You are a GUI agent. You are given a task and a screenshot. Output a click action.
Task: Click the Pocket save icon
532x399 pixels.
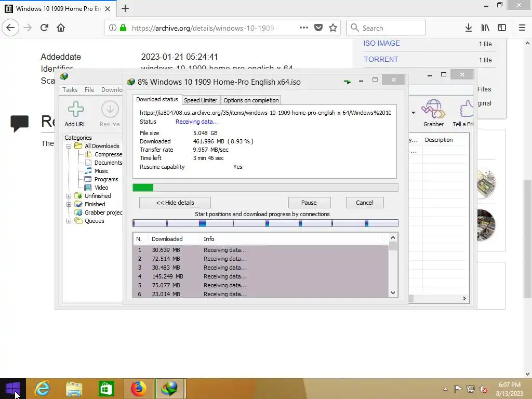[318, 28]
